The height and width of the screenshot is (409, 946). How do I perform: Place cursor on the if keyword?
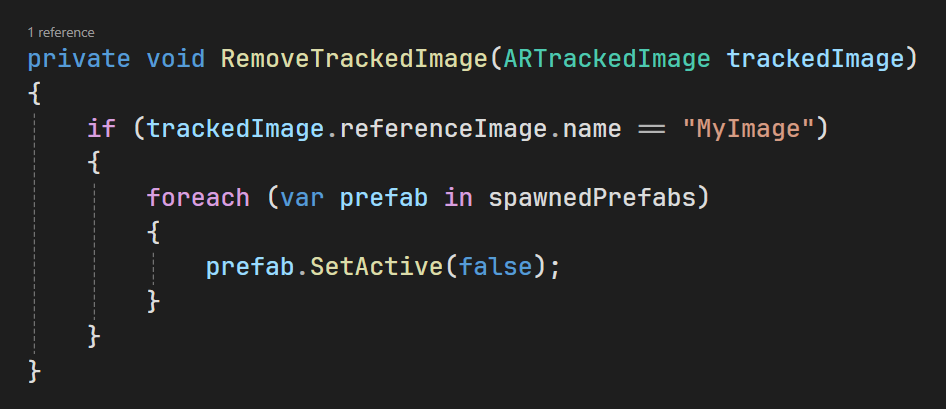pyautogui.click(x=101, y=128)
